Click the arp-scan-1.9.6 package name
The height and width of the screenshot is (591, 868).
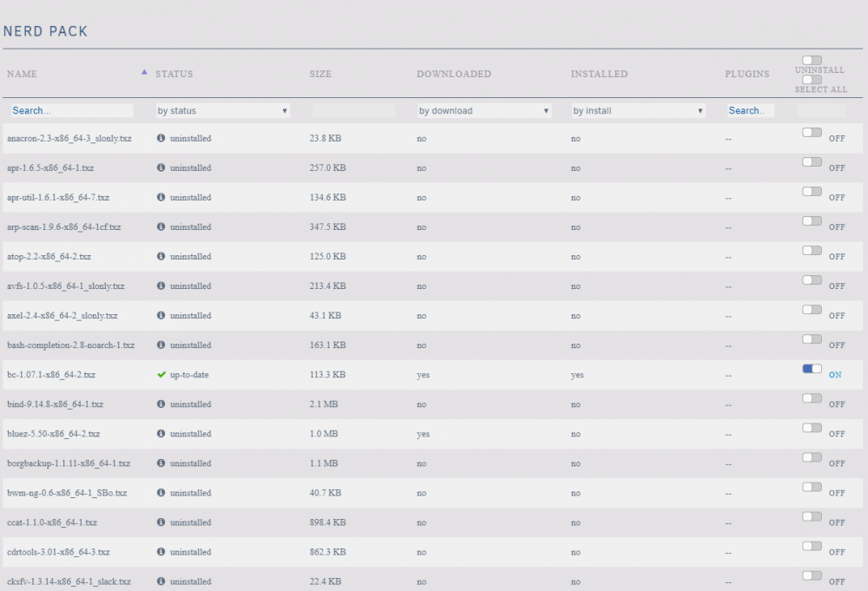coord(63,227)
